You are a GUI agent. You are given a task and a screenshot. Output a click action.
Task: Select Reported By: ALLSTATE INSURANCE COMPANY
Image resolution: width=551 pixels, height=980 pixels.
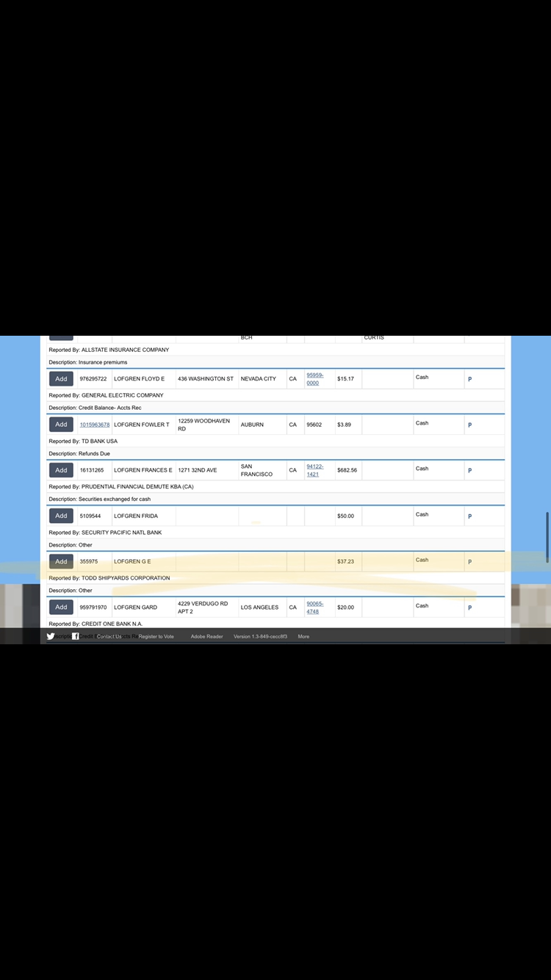click(x=109, y=350)
